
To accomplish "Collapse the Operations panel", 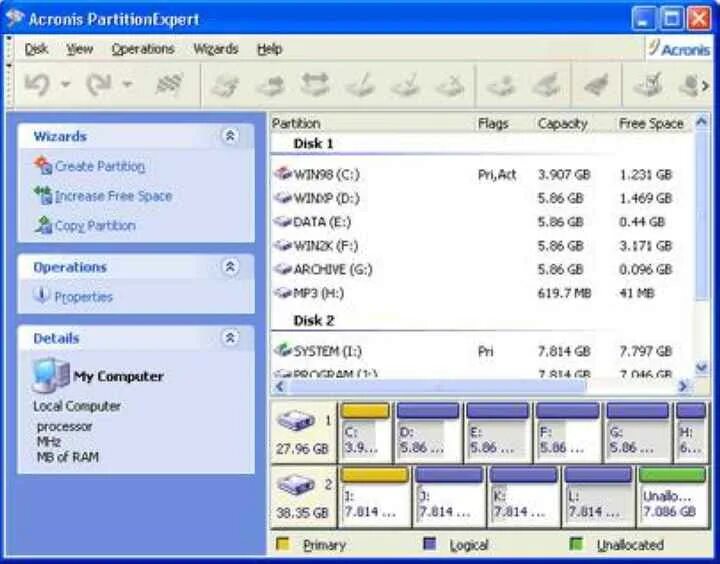I will pyautogui.click(x=230, y=267).
